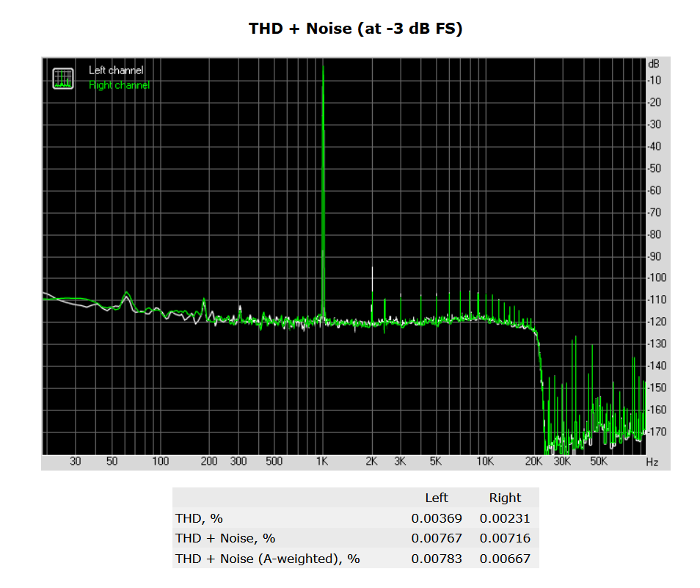
Task: Click the 500 frequency axis label
Action: (274, 461)
